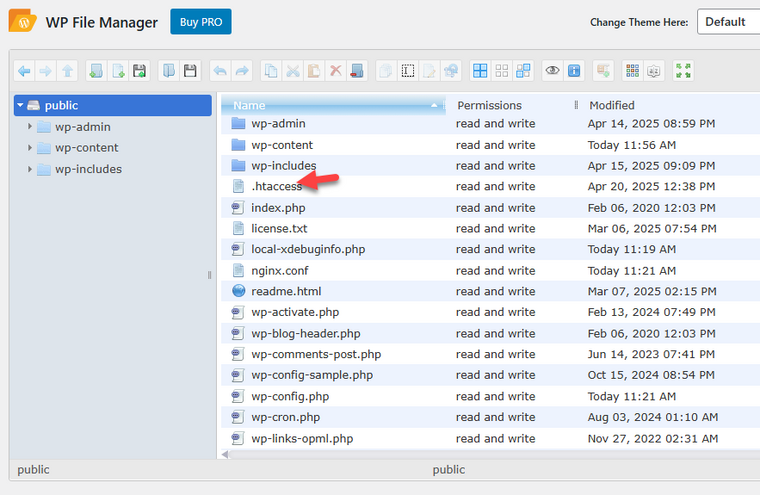Select wp-admin folder in sidebar tree
Viewport: 760px width, 495px height.
82,127
